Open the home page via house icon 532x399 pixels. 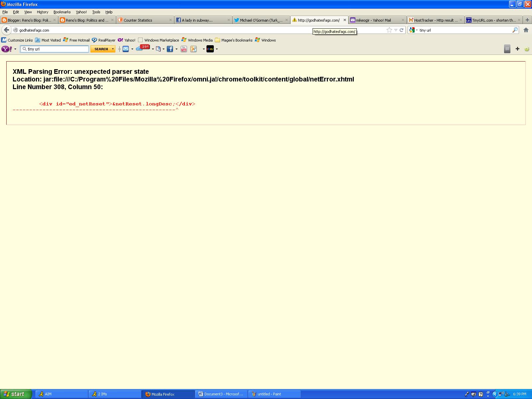[x=526, y=30]
